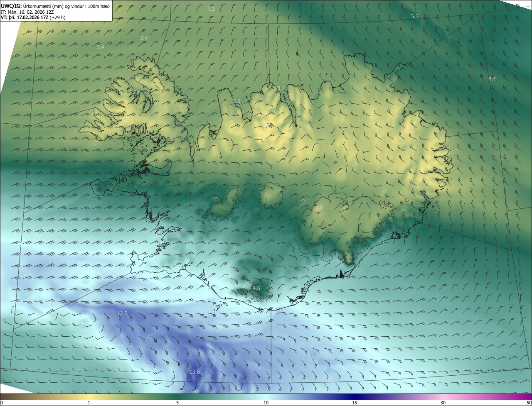The width and height of the screenshot is (532, 406).
Task: Click the valid time 'þri. 17.02.2026 17Z' text
Action: (28, 17)
